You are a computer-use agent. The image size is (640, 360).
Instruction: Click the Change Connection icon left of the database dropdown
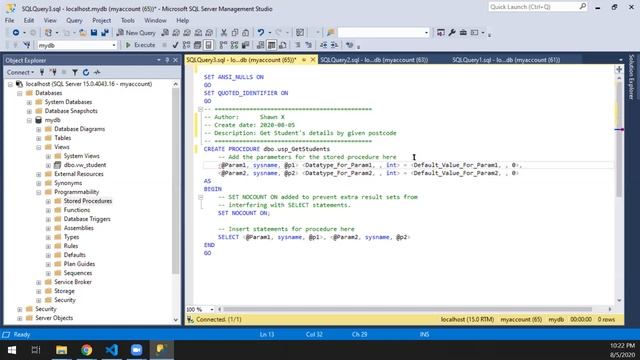[27, 45]
